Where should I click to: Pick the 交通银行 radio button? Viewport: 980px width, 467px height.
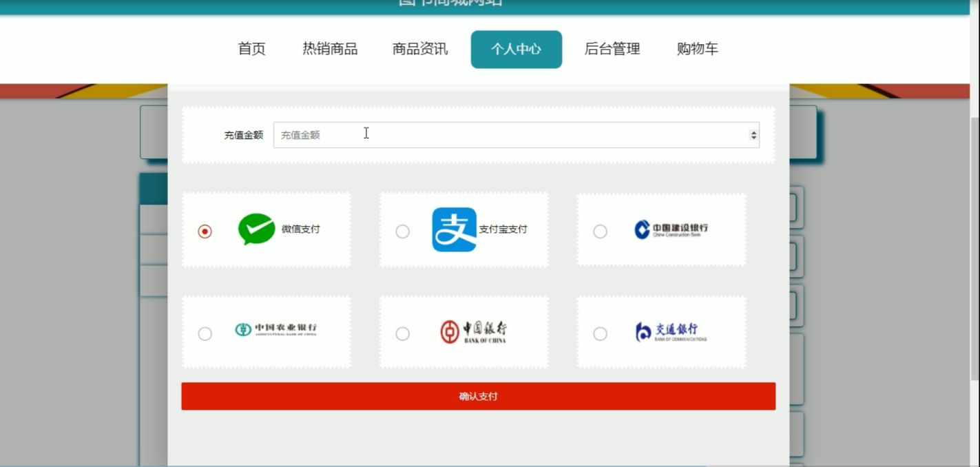click(x=600, y=333)
